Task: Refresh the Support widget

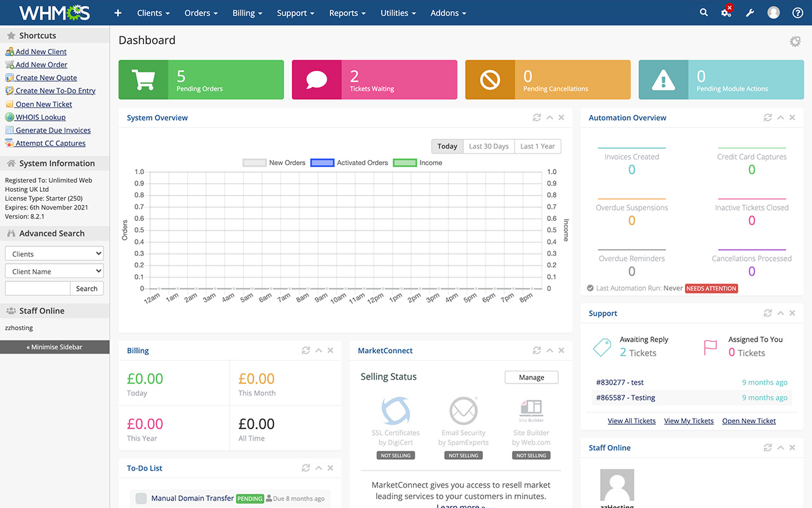Action: 768,314
